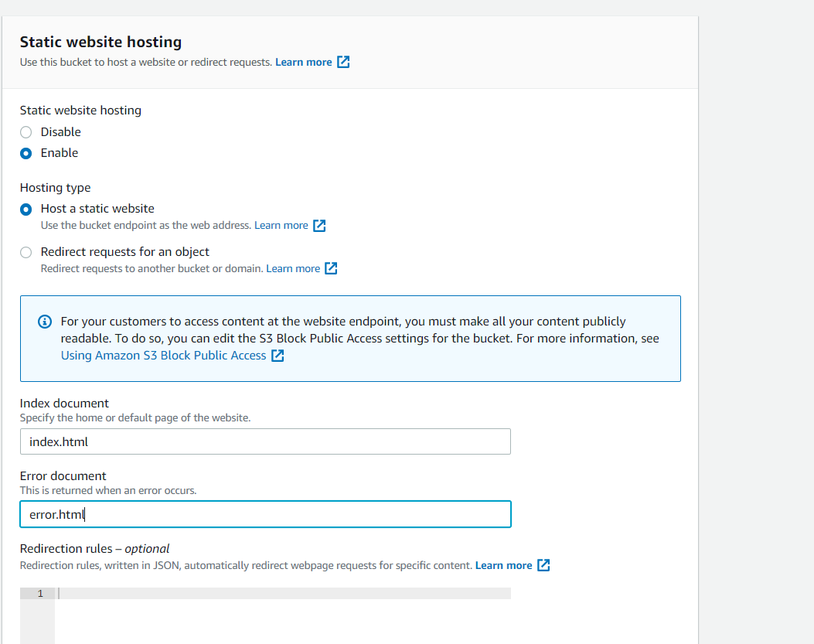Click the Index document input field
The height and width of the screenshot is (644, 814).
265,441
